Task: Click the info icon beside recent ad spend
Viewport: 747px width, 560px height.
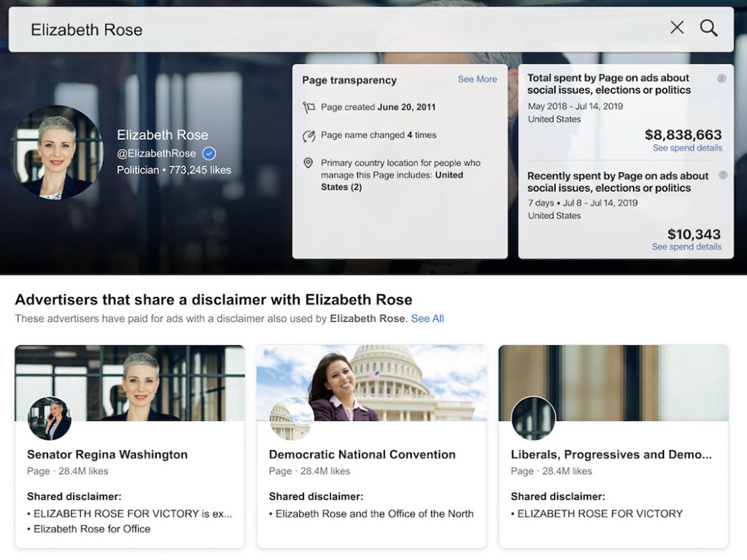Action: pyautogui.click(x=722, y=176)
